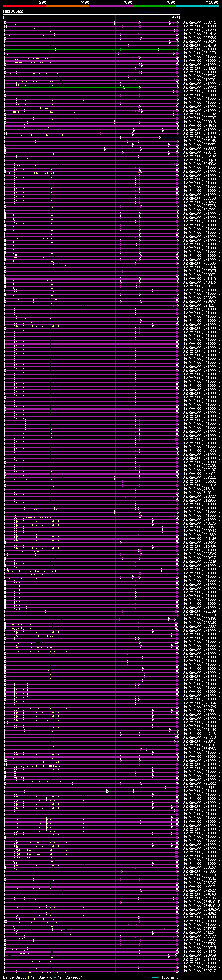Open hit UniRef100_A2DJT1
The height and width of the screenshot is (980, 222).
point(199,152)
